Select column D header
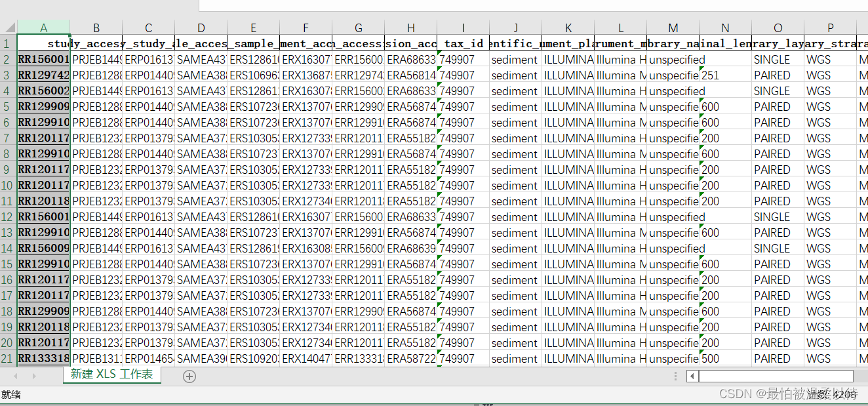 [201, 28]
